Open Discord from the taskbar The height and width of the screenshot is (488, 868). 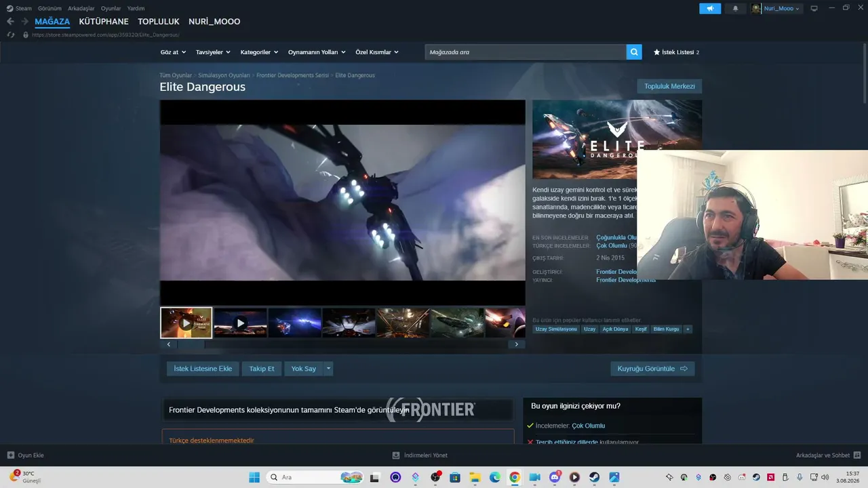click(x=555, y=477)
